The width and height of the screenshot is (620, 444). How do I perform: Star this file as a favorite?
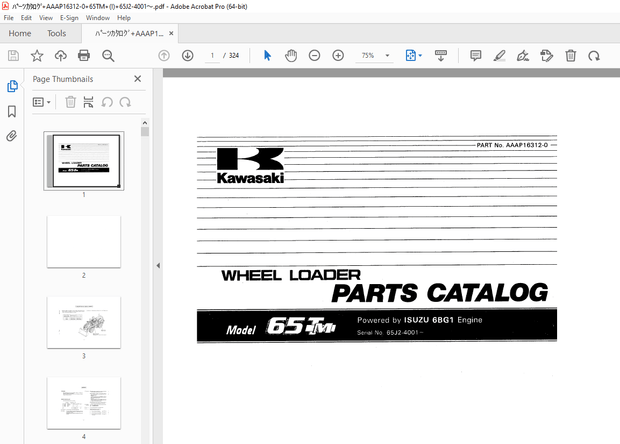click(x=37, y=56)
